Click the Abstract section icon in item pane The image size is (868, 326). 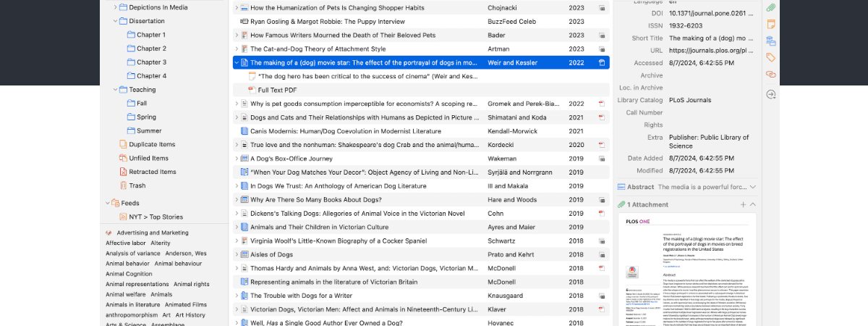point(621,187)
